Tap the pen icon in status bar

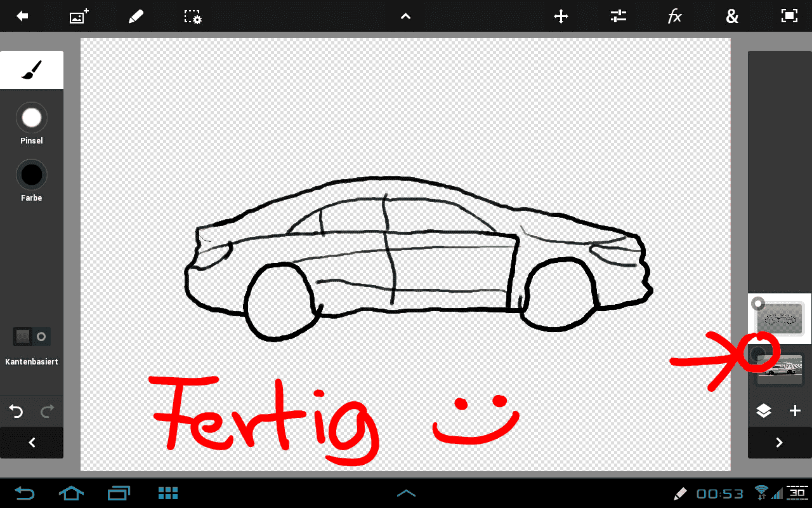(680, 493)
